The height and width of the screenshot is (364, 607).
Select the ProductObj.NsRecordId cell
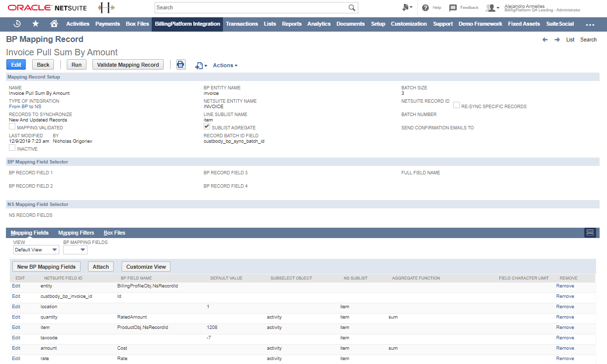click(142, 327)
